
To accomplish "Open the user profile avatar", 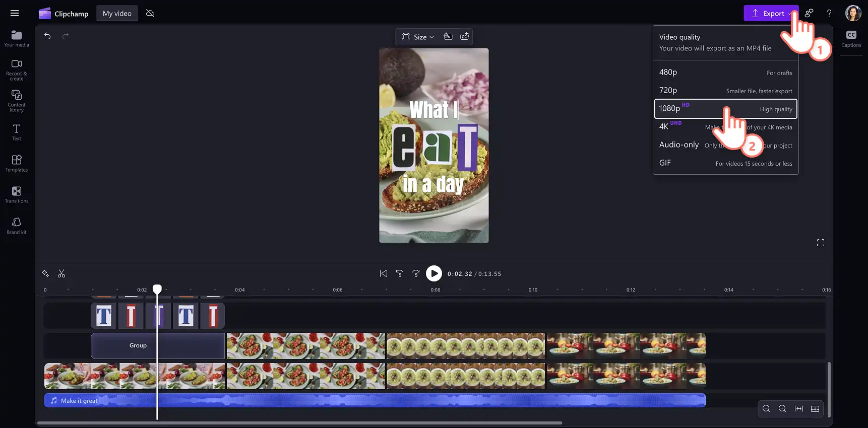I will (x=853, y=13).
